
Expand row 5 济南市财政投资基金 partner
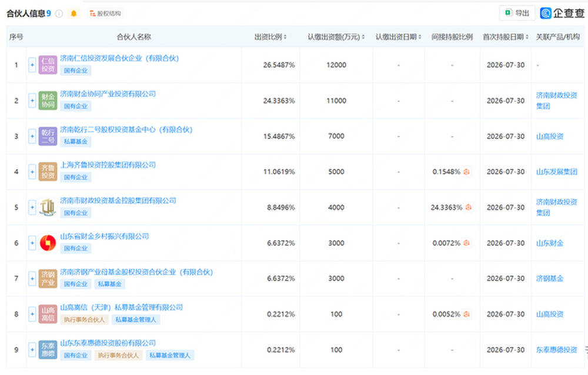32,207
